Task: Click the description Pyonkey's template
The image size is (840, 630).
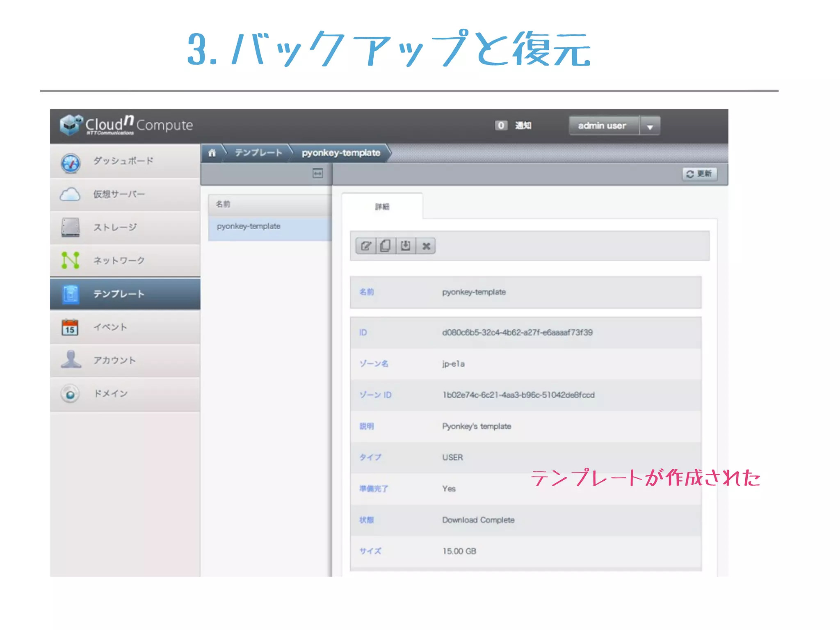Action: [477, 427]
